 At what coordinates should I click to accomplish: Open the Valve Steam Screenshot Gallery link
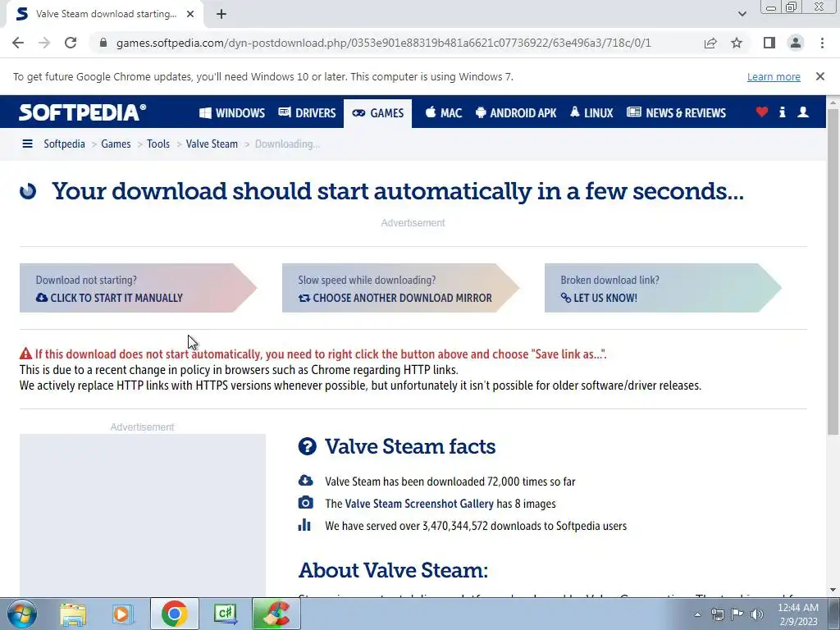419,504
